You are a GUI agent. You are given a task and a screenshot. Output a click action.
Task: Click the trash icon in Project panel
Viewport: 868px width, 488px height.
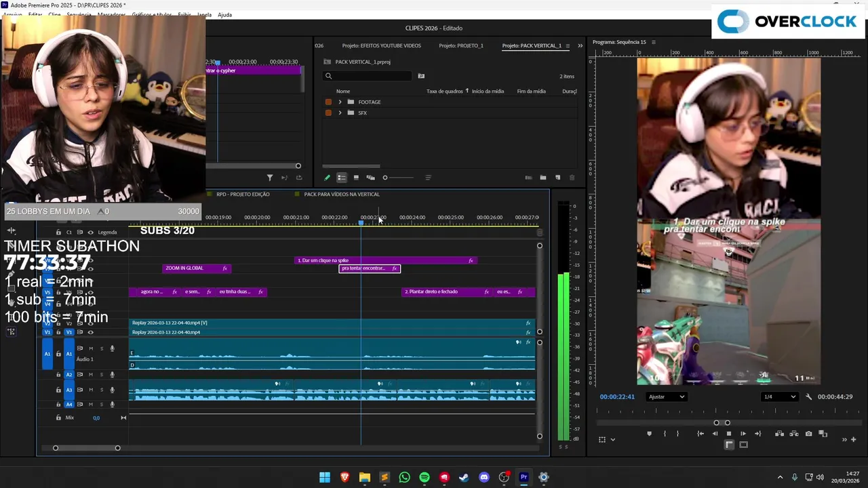pyautogui.click(x=572, y=178)
